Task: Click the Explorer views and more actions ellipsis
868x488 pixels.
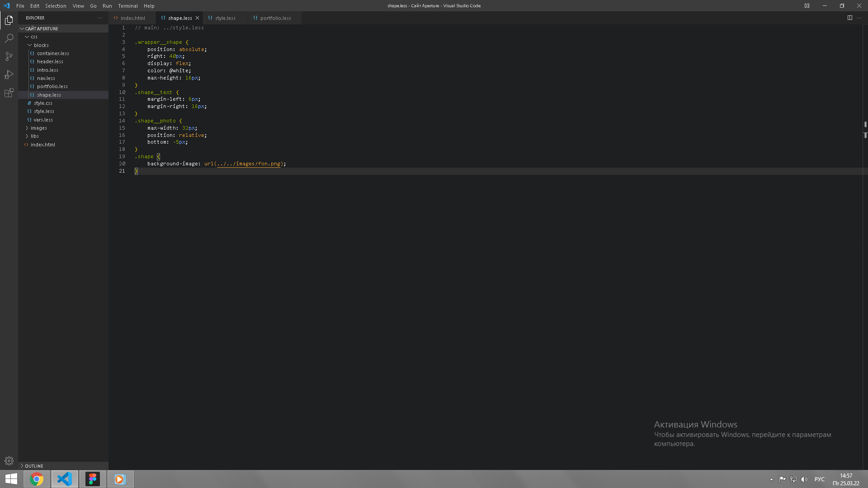Action: 99,18
